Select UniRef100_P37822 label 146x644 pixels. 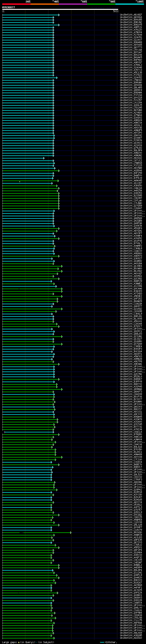pos(131,75)
